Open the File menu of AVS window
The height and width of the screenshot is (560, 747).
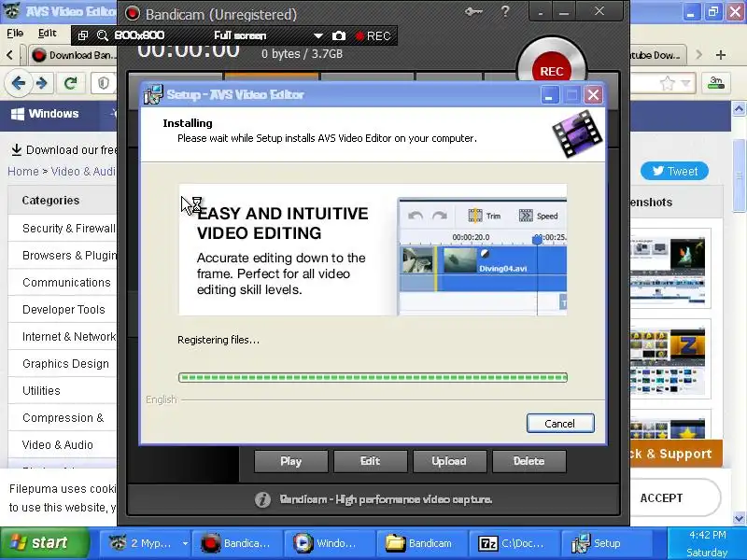[x=15, y=34]
